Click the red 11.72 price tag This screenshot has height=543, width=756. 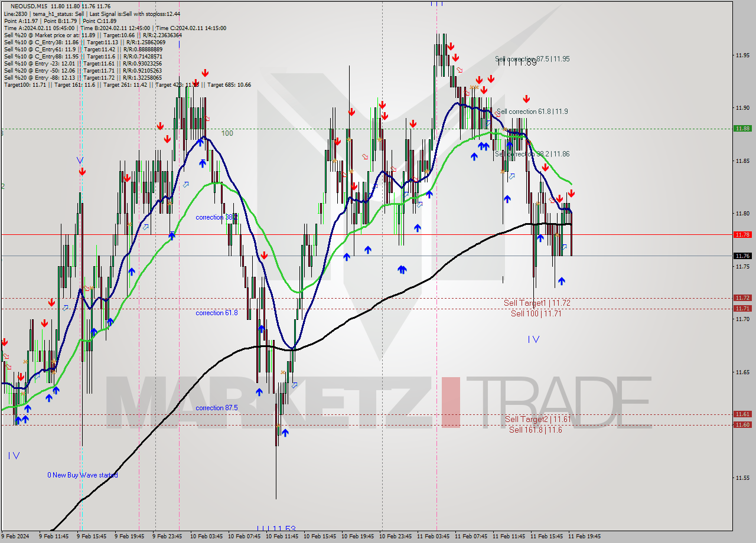pyautogui.click(x=742, y=298)
